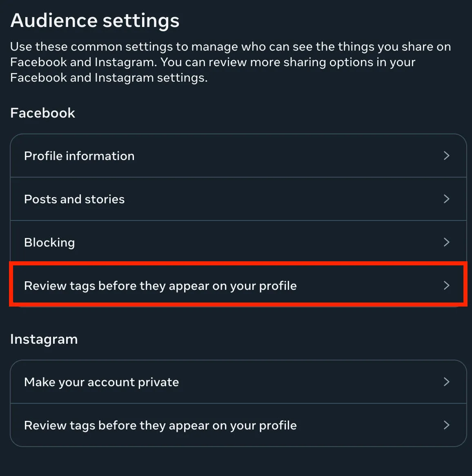Open Facebook's Review tags before they appear option
The height and width of the screenshot is (476, 472).
238,286
